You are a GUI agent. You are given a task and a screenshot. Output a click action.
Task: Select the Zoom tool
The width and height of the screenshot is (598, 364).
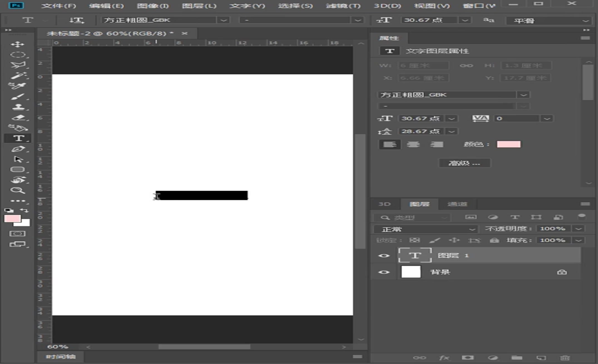coord(18,190)
